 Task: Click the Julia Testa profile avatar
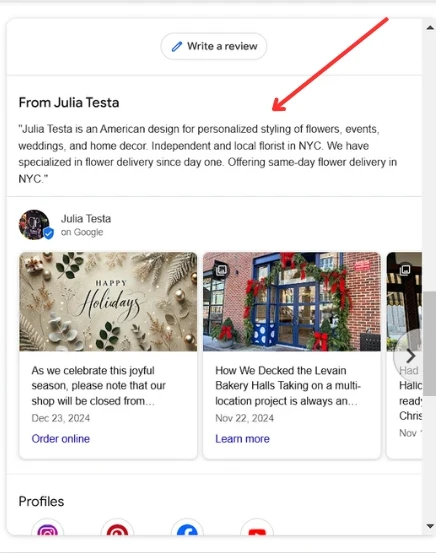[x=34, y=225]
